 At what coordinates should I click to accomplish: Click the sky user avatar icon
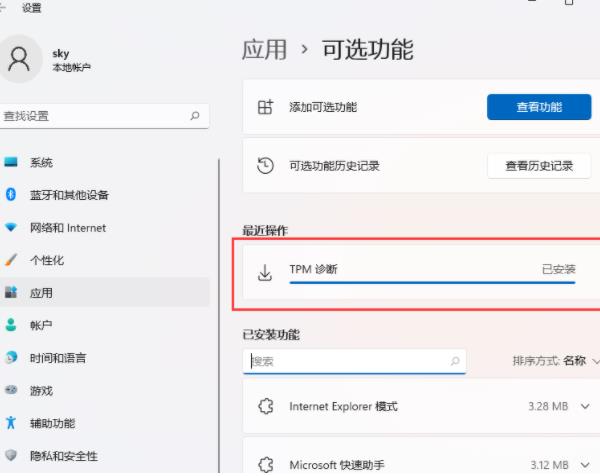click(19, 59)
